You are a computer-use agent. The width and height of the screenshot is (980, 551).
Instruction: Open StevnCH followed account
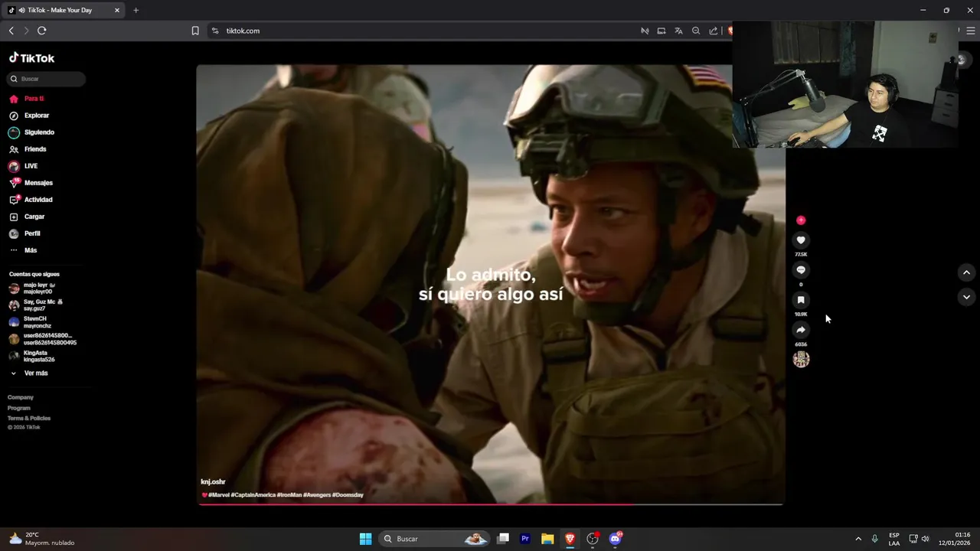30,322
